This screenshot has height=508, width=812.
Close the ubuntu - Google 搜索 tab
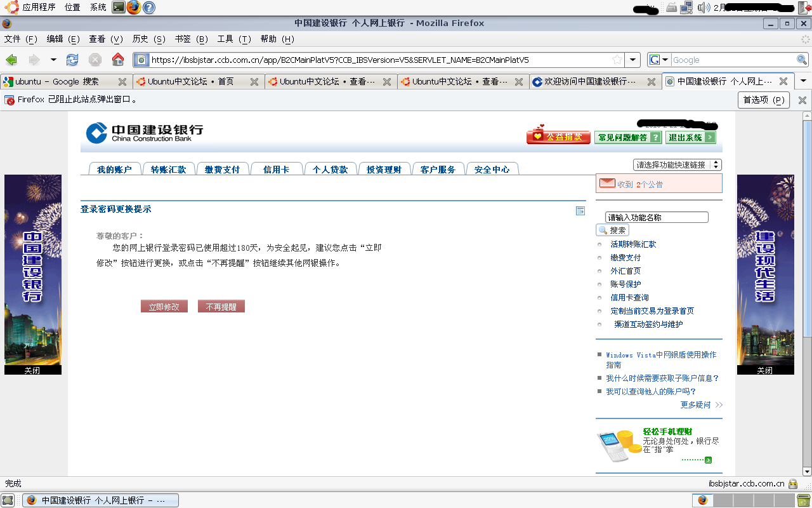(122, 82)
